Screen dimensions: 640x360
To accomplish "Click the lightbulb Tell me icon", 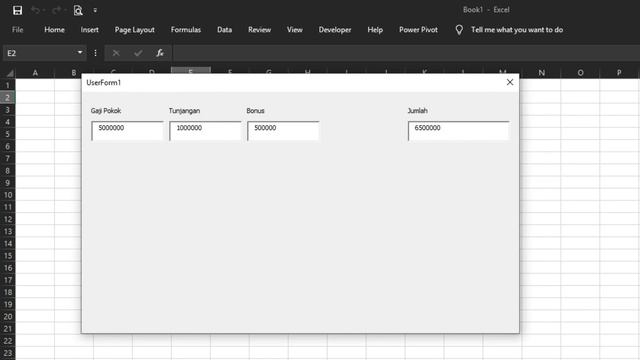I will (459, 30).
